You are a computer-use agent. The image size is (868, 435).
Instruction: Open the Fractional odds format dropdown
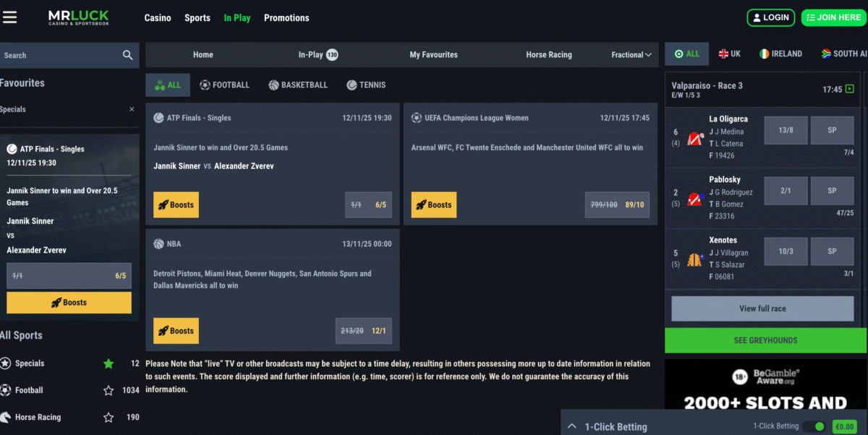point(631,55)
